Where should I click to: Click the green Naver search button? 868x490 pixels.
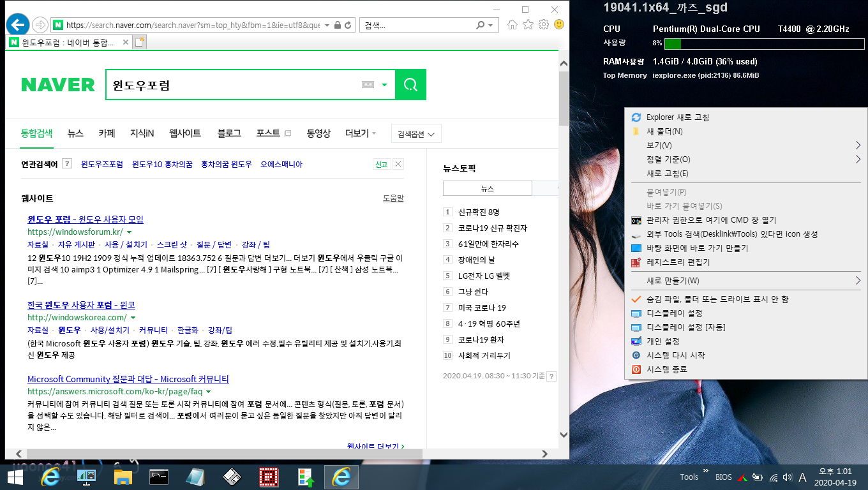410,85
